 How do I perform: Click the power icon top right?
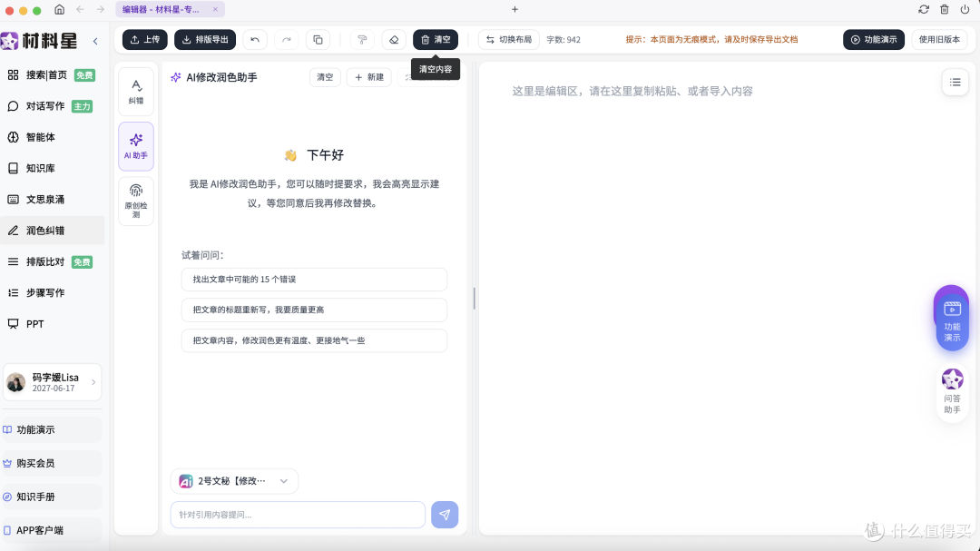click(965, 9)
